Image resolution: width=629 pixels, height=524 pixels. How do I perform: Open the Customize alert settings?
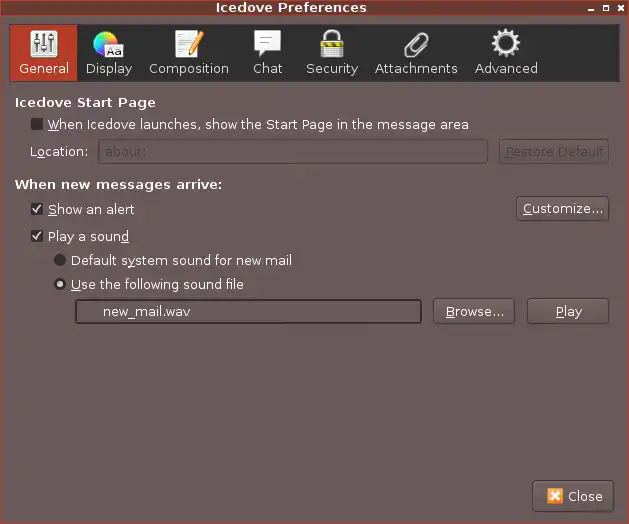pos(562,209)
